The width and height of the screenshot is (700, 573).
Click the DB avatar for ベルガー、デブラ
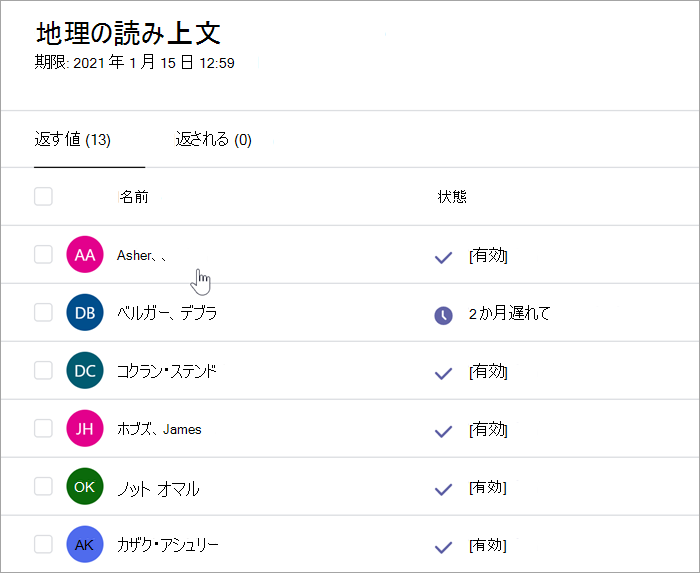click(85, 312)
